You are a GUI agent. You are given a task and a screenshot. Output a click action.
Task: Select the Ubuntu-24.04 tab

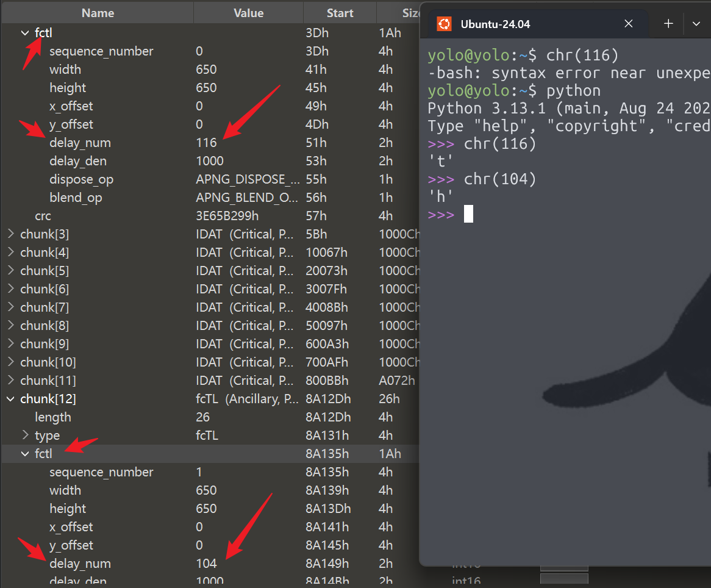point(495,24)
